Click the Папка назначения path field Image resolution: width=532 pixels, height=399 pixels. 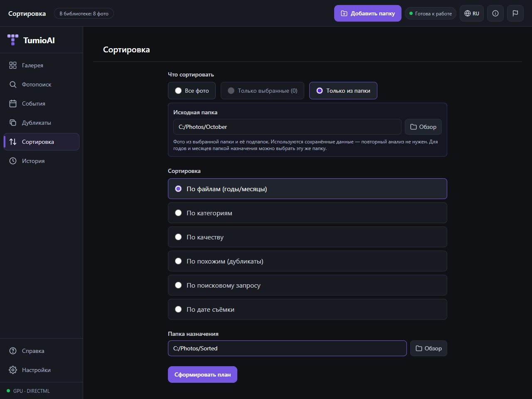tap(287, 348)
